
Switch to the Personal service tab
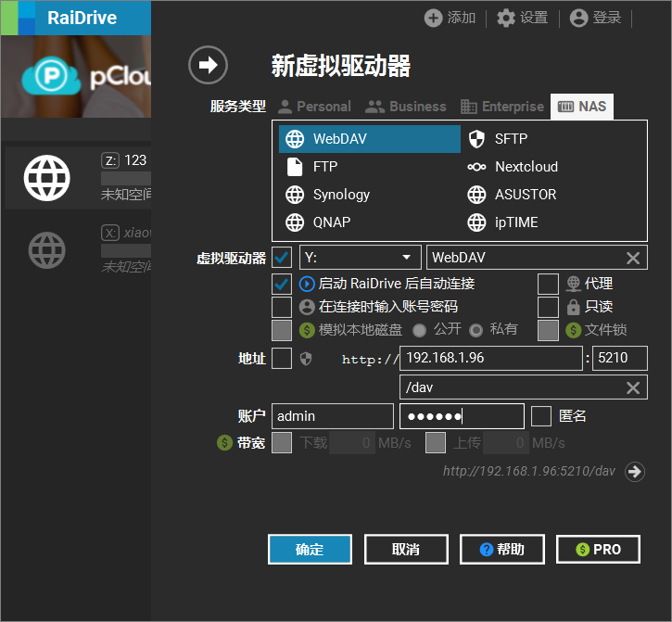pyautogui.click(x=313, y=107)
